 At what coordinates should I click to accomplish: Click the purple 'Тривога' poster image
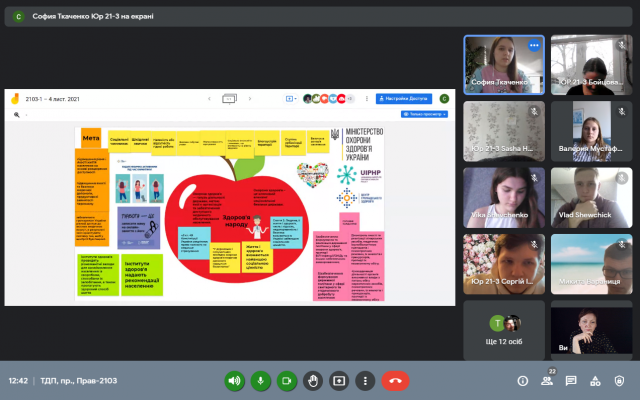tap(139, 228)
